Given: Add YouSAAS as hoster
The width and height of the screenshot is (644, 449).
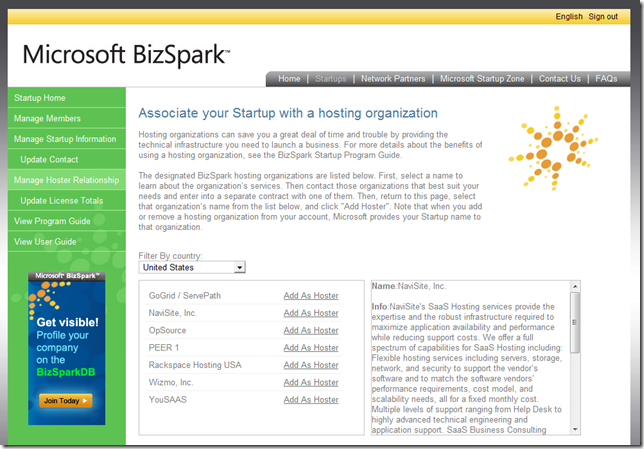Looking at the screenshot, I should coord(311,400).
